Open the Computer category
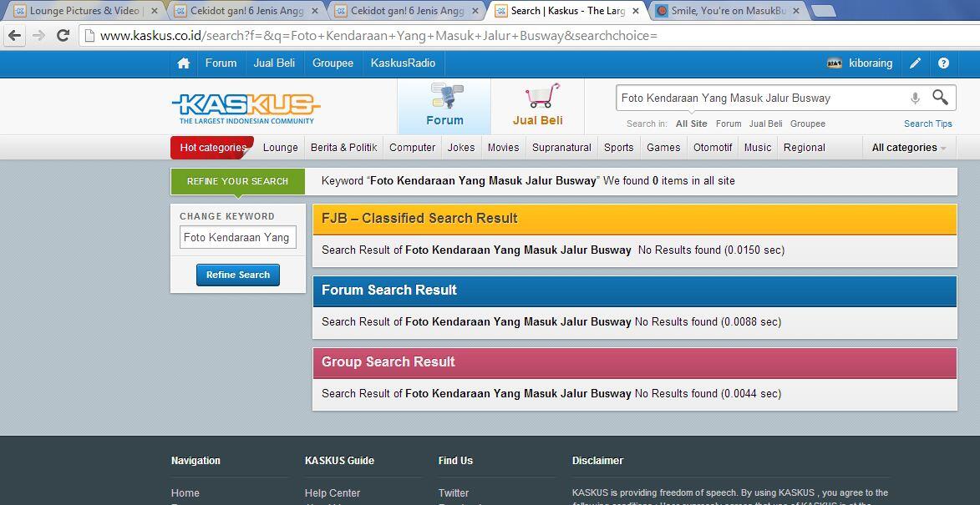The image size is (980, 505). click(412, 147)
